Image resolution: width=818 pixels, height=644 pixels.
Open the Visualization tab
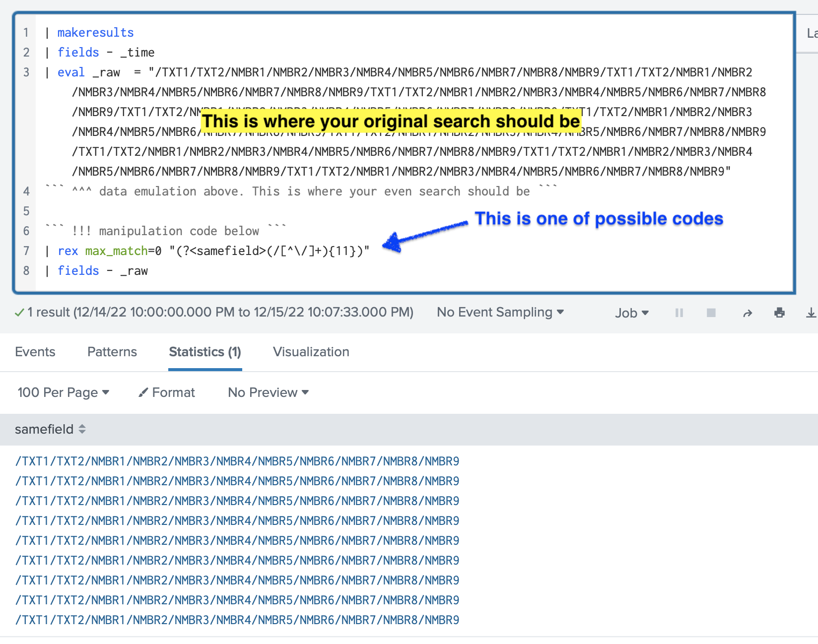point(311,352)
